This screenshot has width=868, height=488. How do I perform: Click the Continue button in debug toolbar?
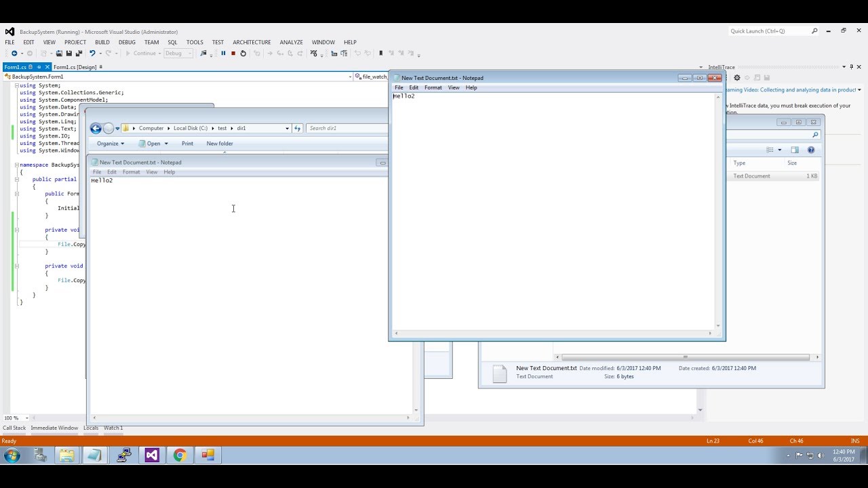coord(140,54)
